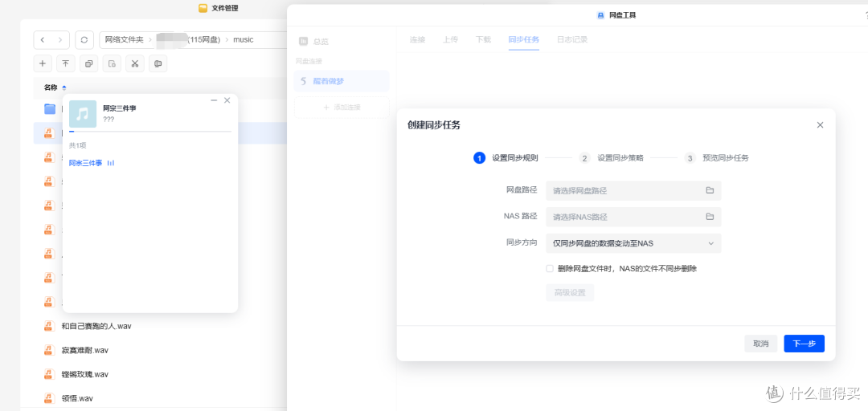Go forward in File Manager navigation
This screenshot has height=411, width=868.
coord(61,40)
